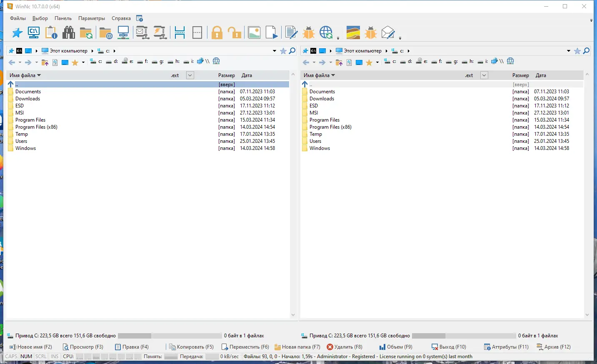The image size is (597, 364).
Task: Open the .ext filter dropdown in right panel
Action: (484, 75)
